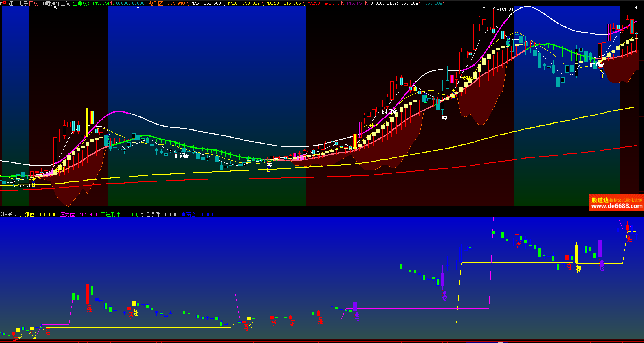Image resolution: width=644 pixels, height=343 pixels.
Task: Click the magenta 压力位 label
Action: click(x=68, y=214)
